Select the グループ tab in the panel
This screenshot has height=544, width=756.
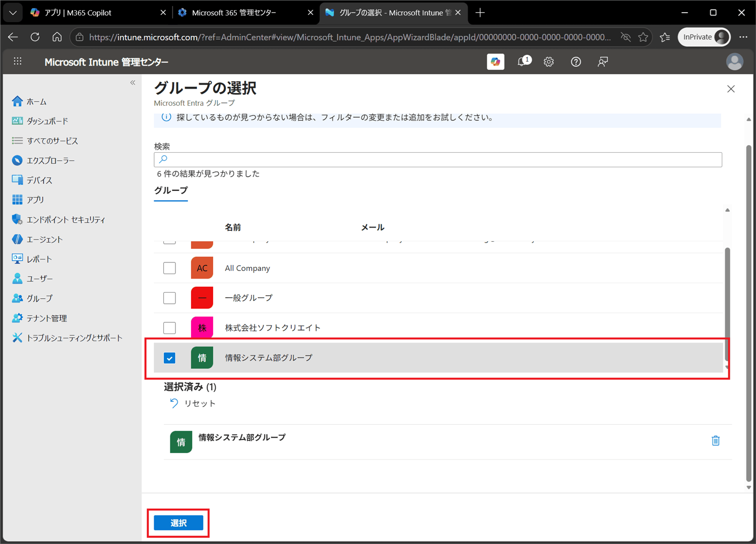click(171, 190)
